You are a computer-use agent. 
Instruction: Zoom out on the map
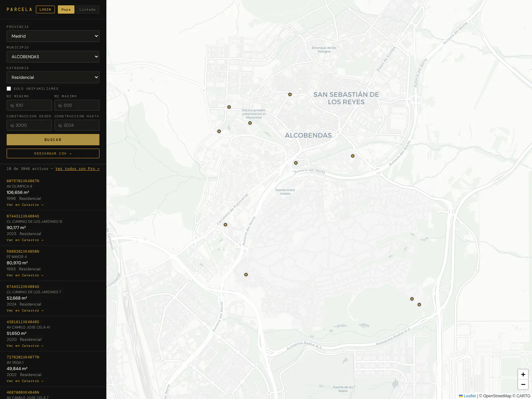[523, 384]
